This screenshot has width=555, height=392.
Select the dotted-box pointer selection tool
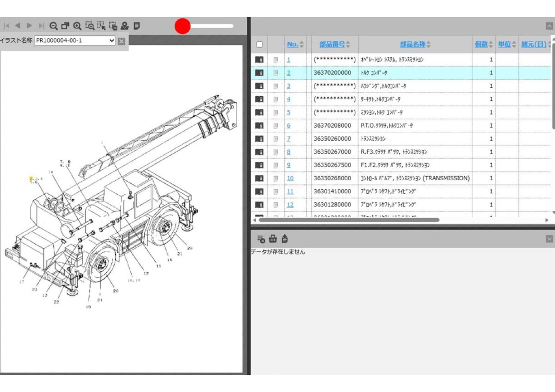pyautogui.click(x=101, y=26)
